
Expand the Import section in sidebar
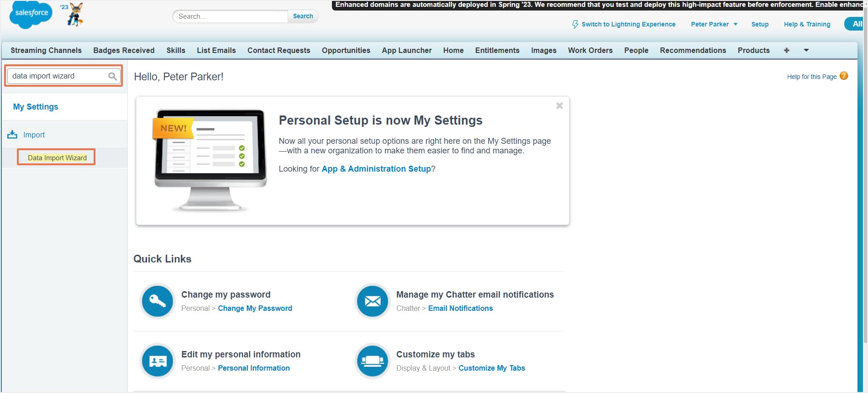tap(34, 135)
